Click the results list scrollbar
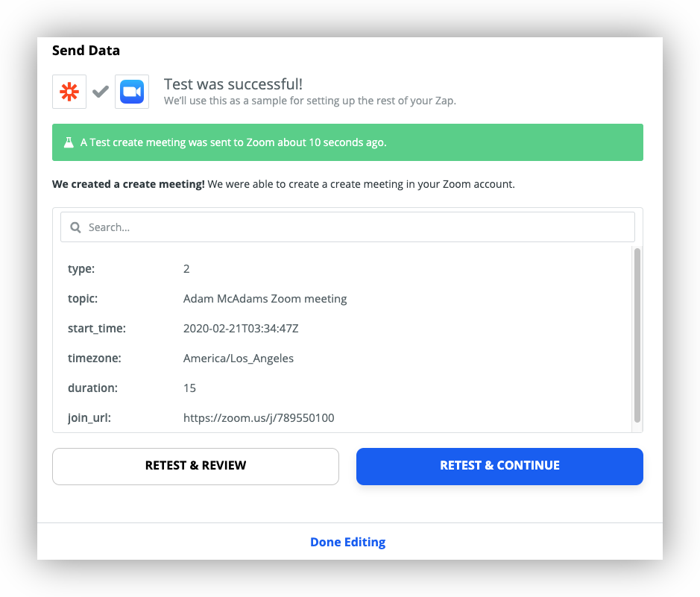This screenshot has height=597, width=700. pos(637,335)
